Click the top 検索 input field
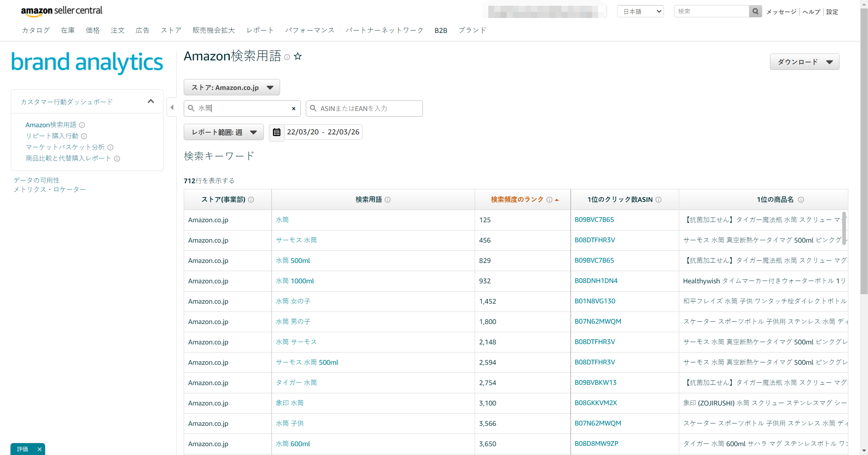 711,11
